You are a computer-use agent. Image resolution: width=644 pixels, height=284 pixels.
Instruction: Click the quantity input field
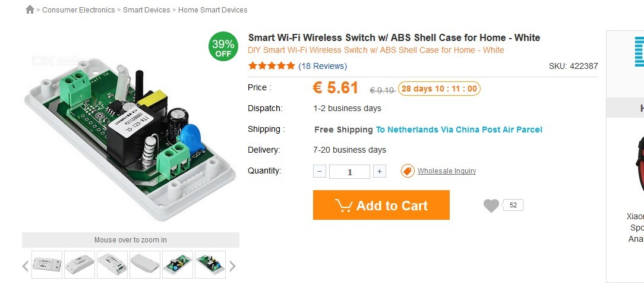point(349,171)
